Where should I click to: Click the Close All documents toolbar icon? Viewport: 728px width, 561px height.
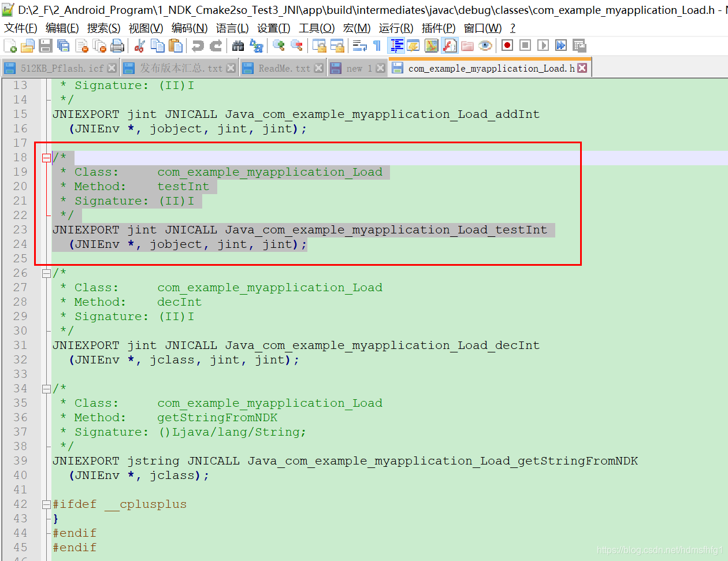click(x=100, y=46)
